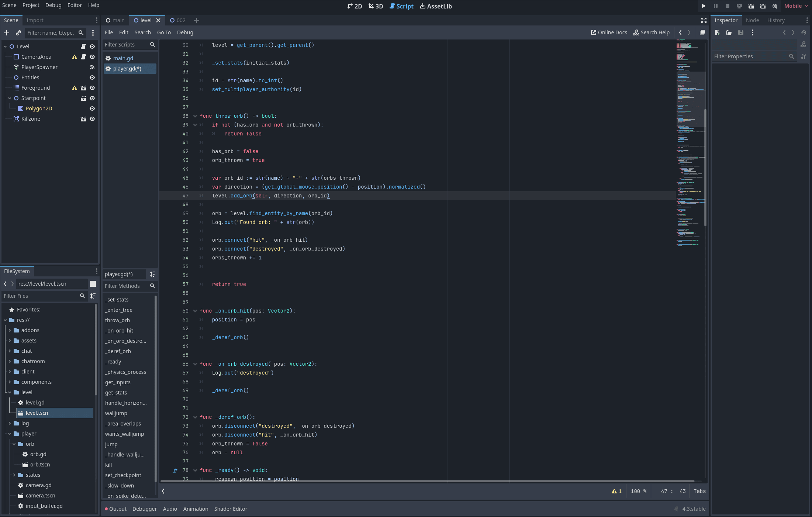Collapse the Level node in the scene tree
Image resolution: width=812 pixels, height=517 pixels.
[5, 46]
